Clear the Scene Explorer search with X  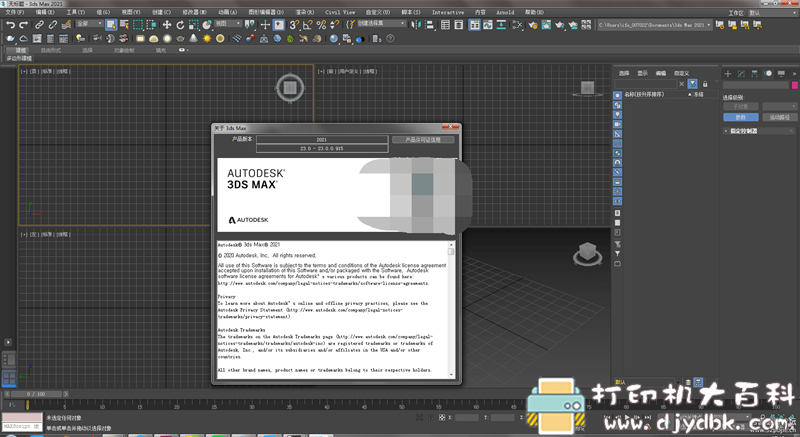(682, 84)
